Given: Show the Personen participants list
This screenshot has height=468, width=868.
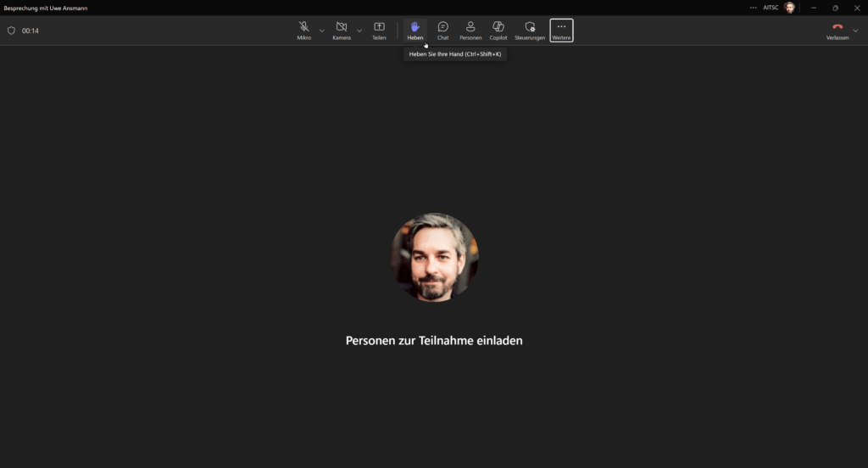Looking at the screenshot, I should point(470,31).
